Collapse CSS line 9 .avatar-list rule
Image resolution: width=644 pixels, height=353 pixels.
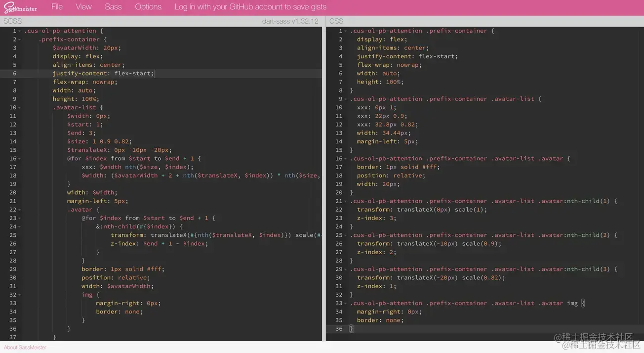point(346,99)
